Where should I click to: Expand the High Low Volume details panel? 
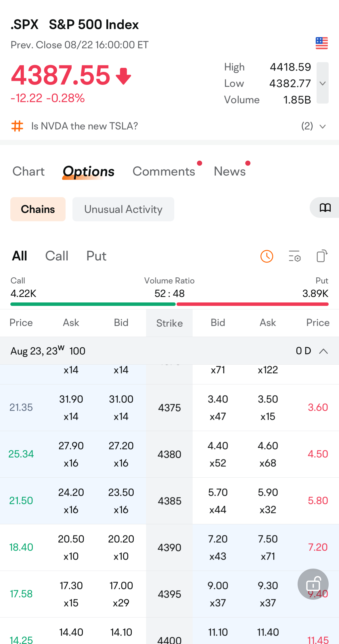[322, 83]
